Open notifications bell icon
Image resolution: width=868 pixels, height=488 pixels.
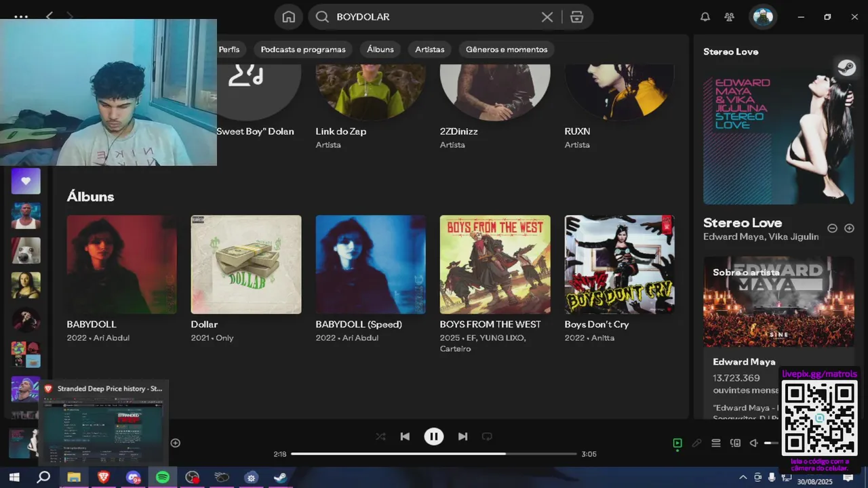(x=705, y=17)
